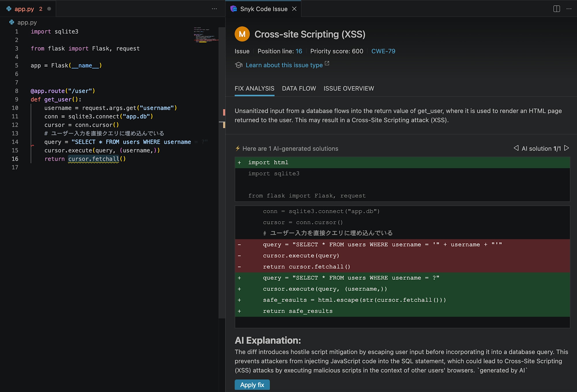Click the orange warning marker on the overview ruler
The image size is (577, 392).
(224, 125)
